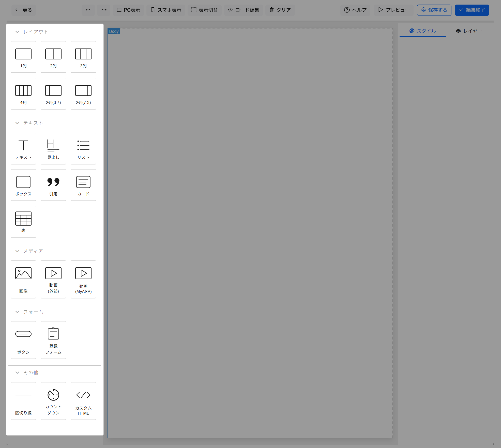Image resolution: width=501 pixels, height=448 pixels.
Task: Click the 保存する save button
Action: (434, 10)
